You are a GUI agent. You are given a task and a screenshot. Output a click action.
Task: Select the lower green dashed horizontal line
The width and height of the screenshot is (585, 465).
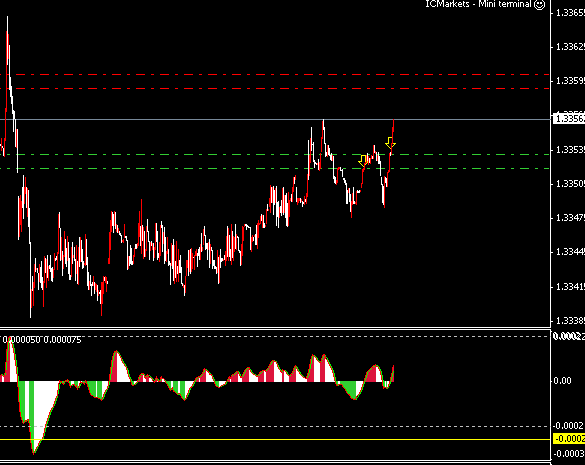(275, 168)
